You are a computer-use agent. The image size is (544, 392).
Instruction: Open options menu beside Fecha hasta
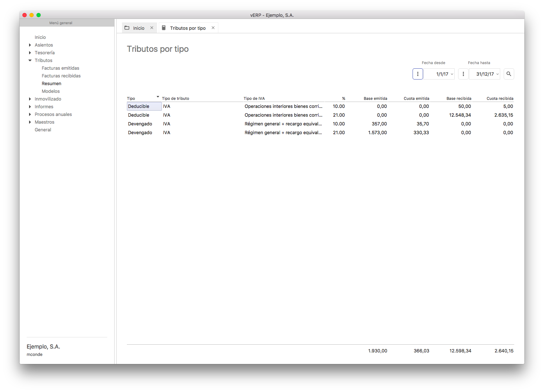(x=463, y=74)
